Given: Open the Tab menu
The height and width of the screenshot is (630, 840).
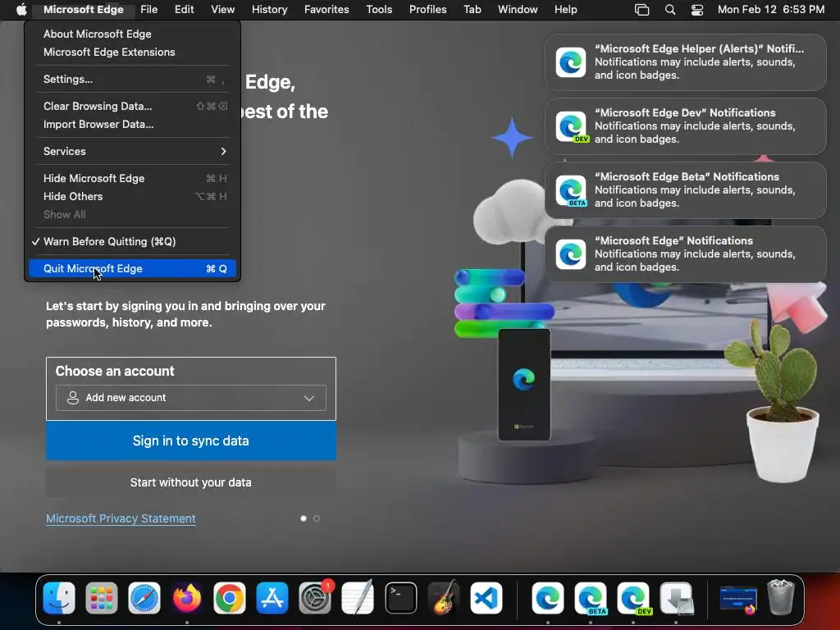Looking at the screenshot, I should click(x=472, y=10).
